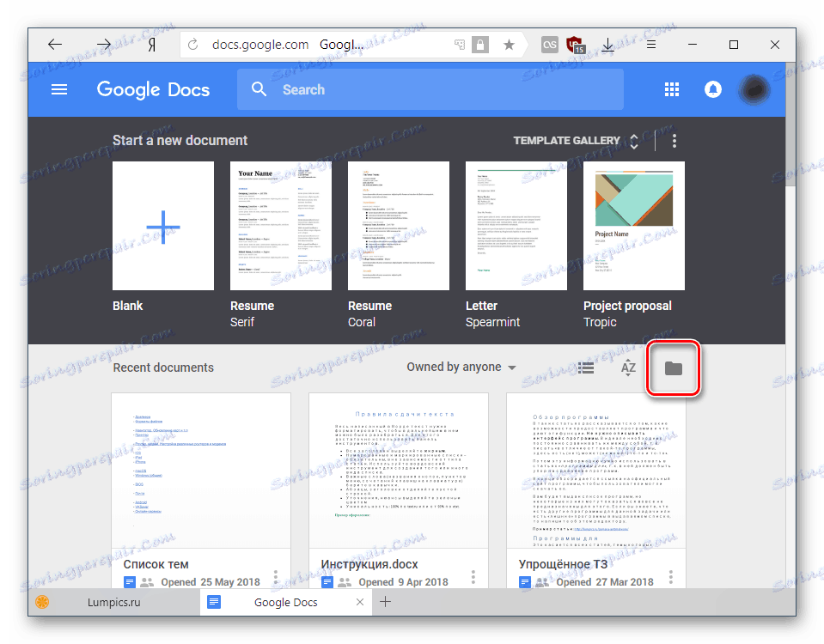Image resolution: width=824 pixels, height=644 pixels.
Task: Click the Search input field
Action: tap(430, 89)
